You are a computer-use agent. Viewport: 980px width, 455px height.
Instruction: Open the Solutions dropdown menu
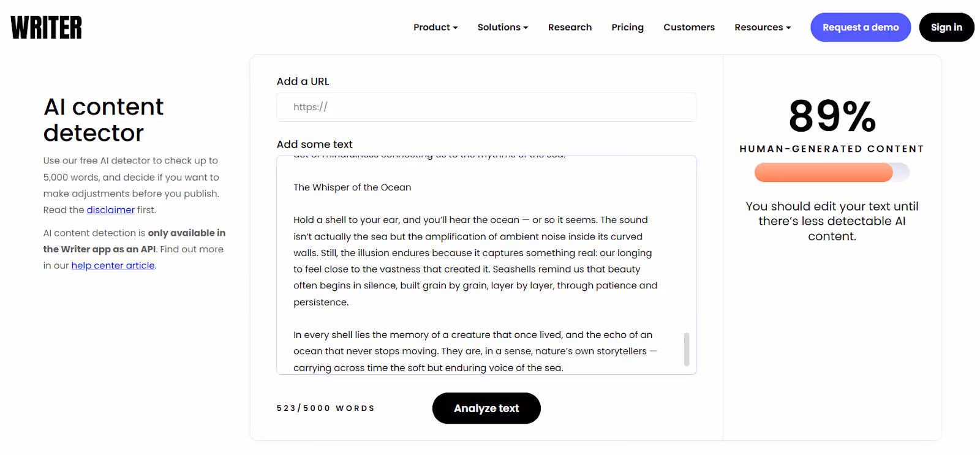502,27
